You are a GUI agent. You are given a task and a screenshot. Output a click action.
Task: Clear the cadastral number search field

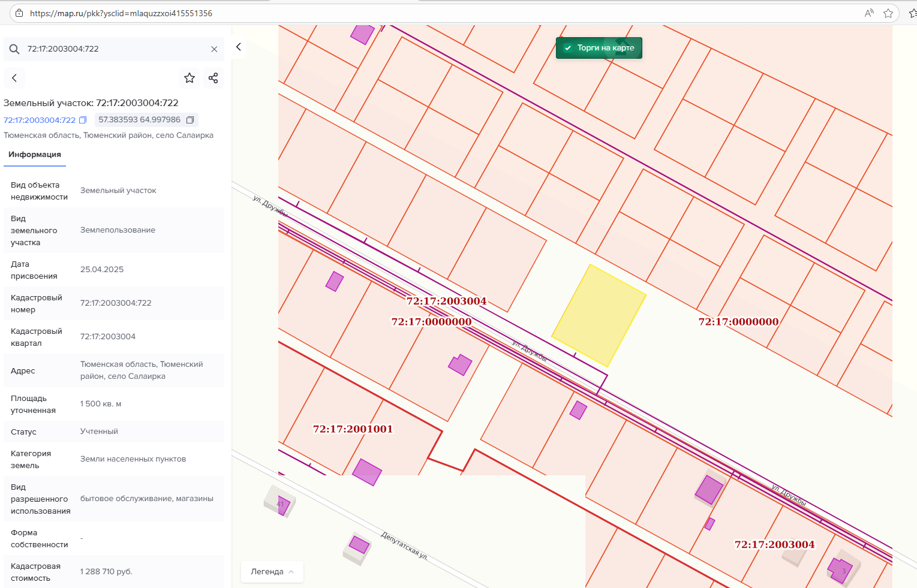pyautogui.click(x=214, y=49)
